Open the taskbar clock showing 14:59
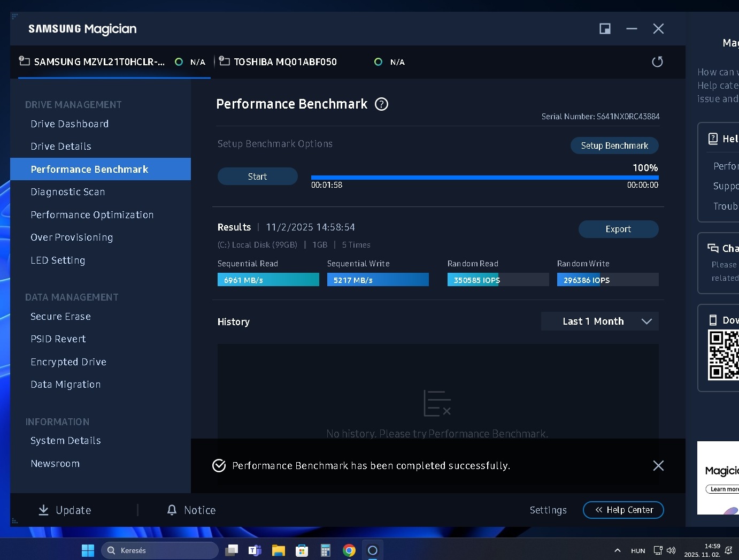739x560 pixels. (x=702, y=550)
